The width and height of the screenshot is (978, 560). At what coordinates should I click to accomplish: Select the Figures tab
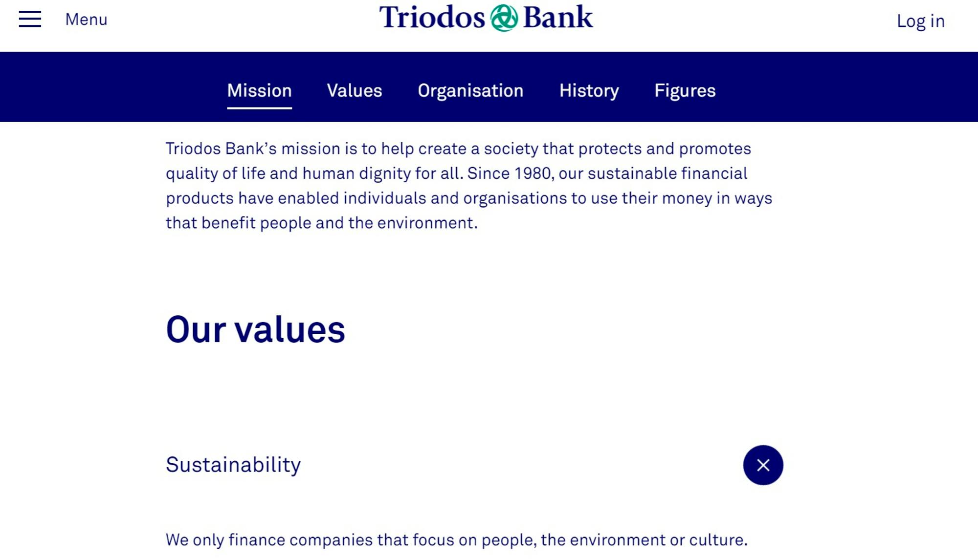685,90
